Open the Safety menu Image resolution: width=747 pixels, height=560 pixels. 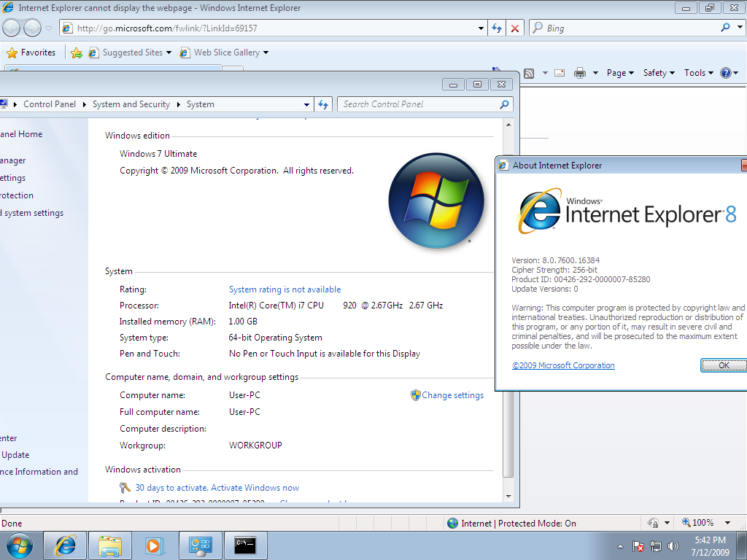659,73
